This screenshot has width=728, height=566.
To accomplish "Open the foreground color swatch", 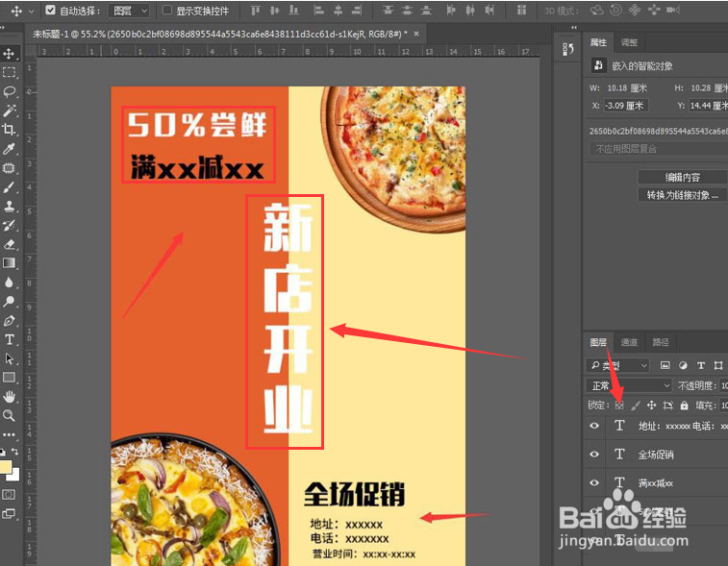I will [x=5, y=466].
